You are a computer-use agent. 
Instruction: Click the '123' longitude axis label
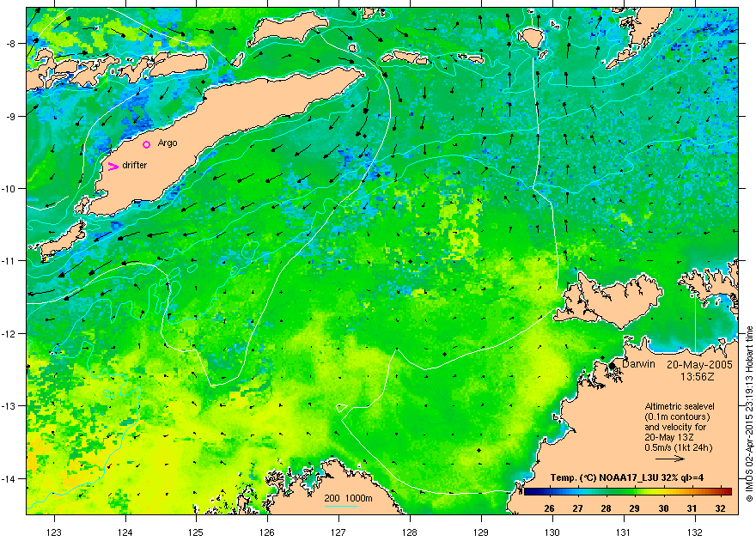54,532
